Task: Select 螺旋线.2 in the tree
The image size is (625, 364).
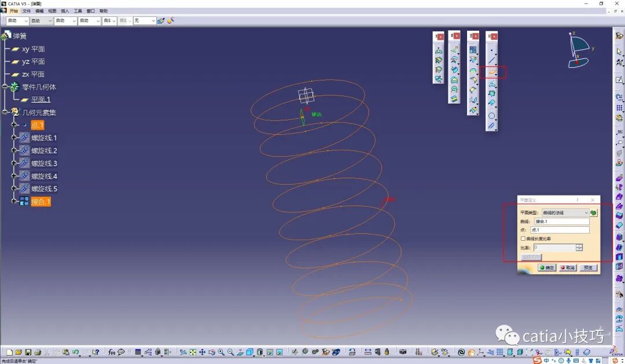Action: (44, 150)
